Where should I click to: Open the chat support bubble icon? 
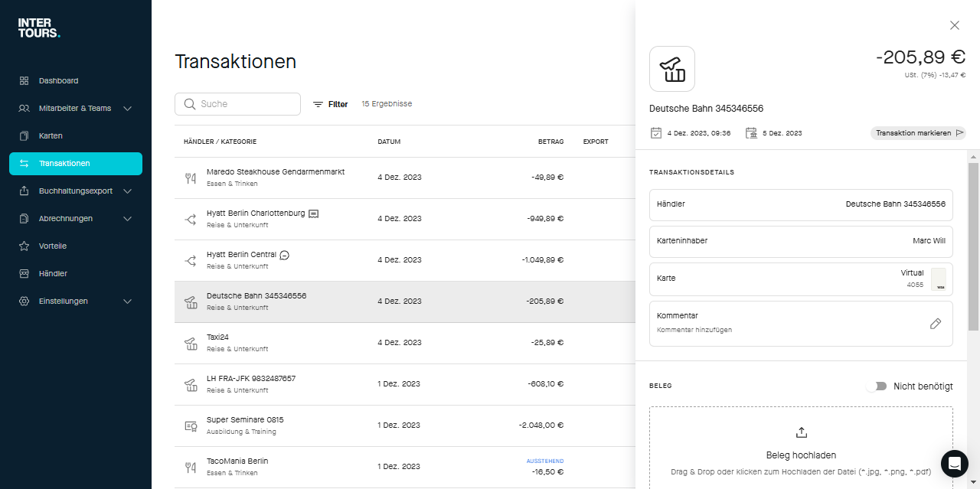pyautogui.click(x=954, y=463)
